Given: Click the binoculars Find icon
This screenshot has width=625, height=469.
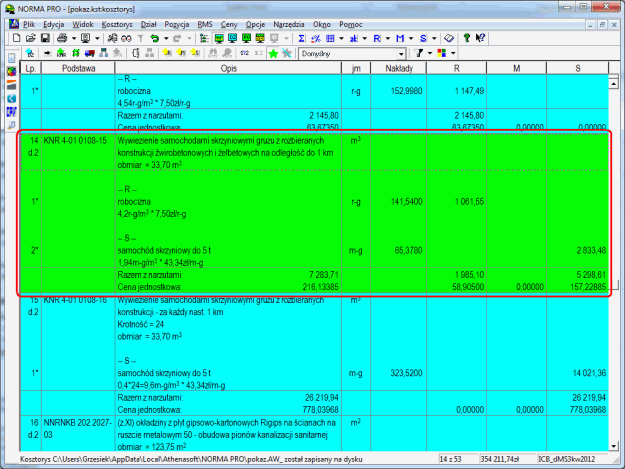Looking at the screenshot, I should click(x=126, y=36).
